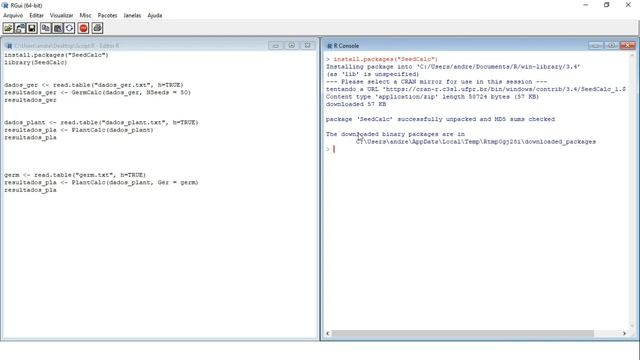
Task: Click editor line PlantCalc with Ger = germ
Action: 101,182
